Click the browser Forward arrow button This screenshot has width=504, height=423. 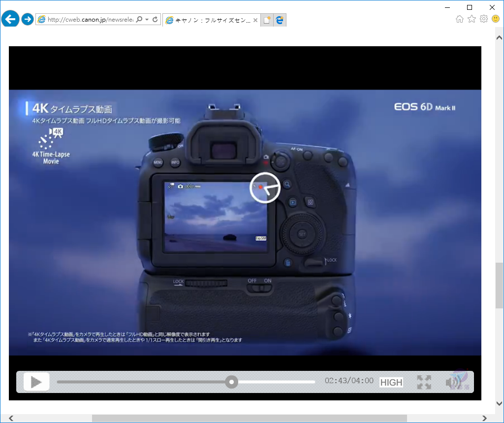pos(28,19)
